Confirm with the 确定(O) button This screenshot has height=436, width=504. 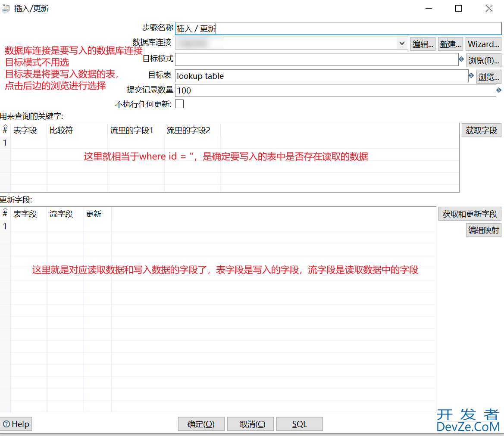pyautogui.click(x=201, y=424)
